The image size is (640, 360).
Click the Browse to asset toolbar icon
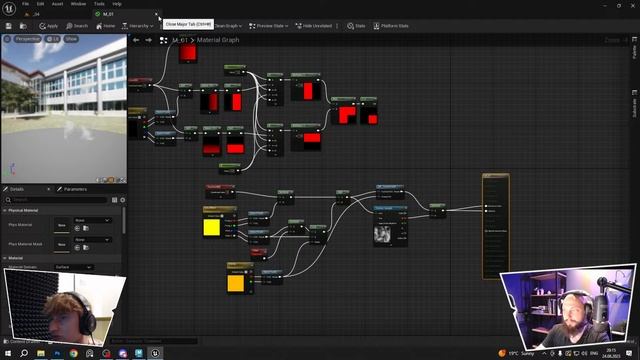click(x=23, y=26)
